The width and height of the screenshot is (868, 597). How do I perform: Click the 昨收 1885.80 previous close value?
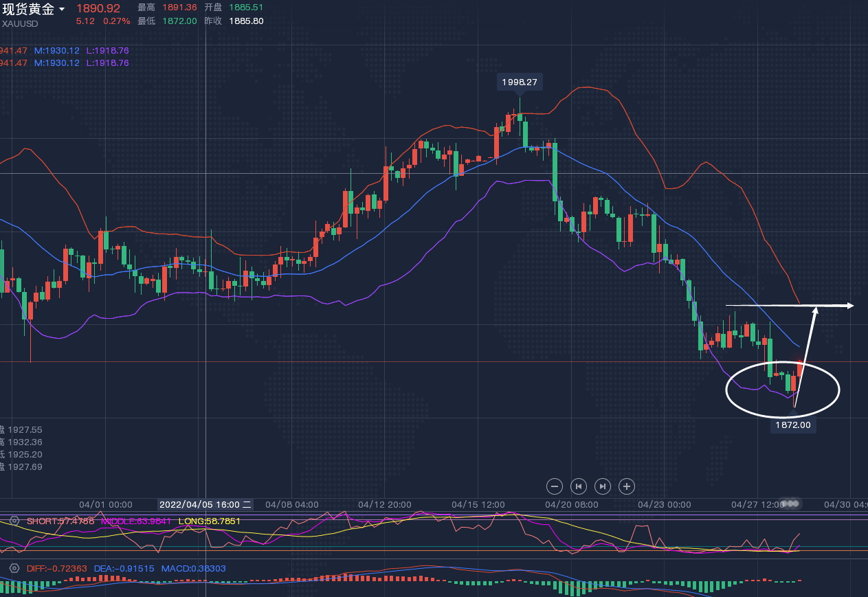248,21
